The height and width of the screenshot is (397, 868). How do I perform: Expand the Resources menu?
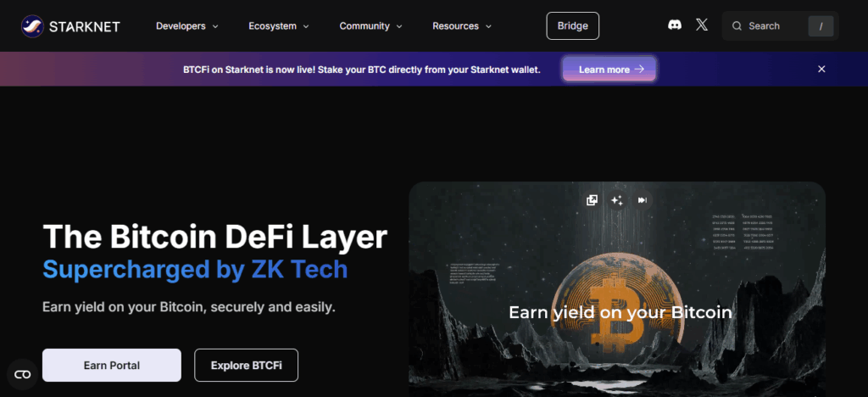[x=462, y=26]
